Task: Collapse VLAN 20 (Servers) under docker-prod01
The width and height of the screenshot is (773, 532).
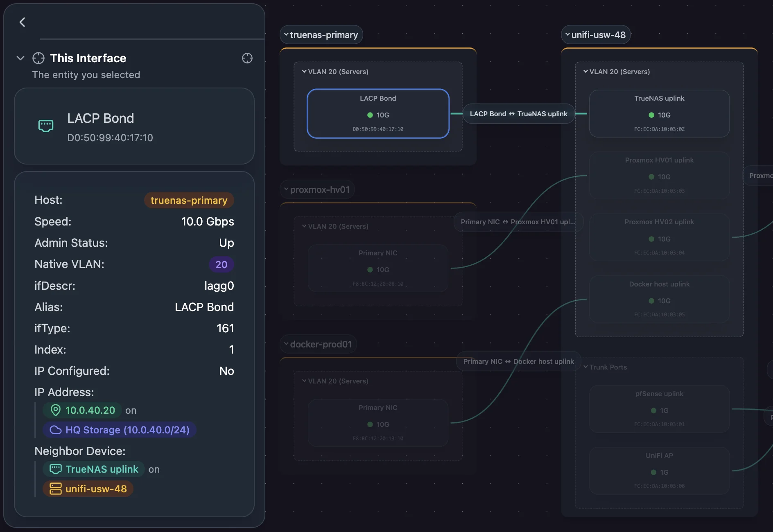Action: (x=304, y=381)
